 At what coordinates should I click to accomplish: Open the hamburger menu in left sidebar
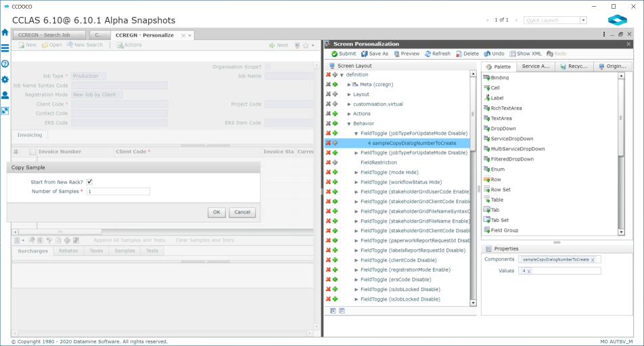(5, 48)
